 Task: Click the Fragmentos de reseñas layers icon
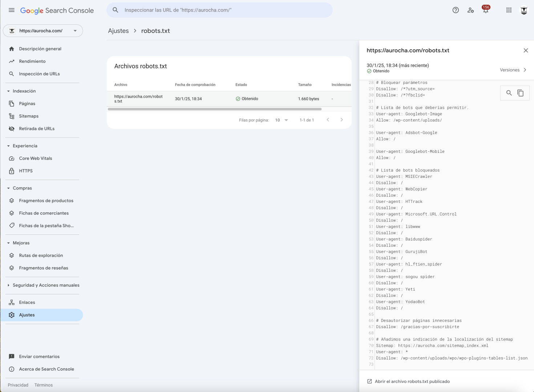tap(12, 268)
